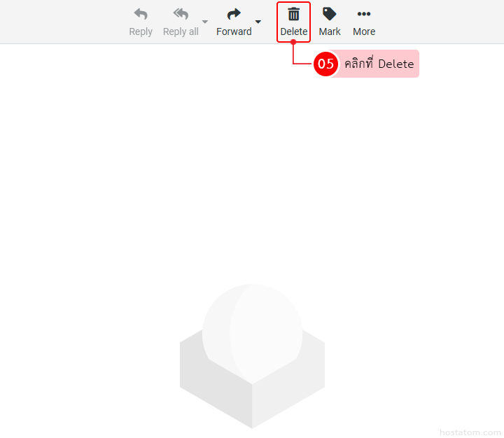Click the Mark tag icon
This screenshot has height=438, width=504.
pyautogui.click(x=330, y=14)
